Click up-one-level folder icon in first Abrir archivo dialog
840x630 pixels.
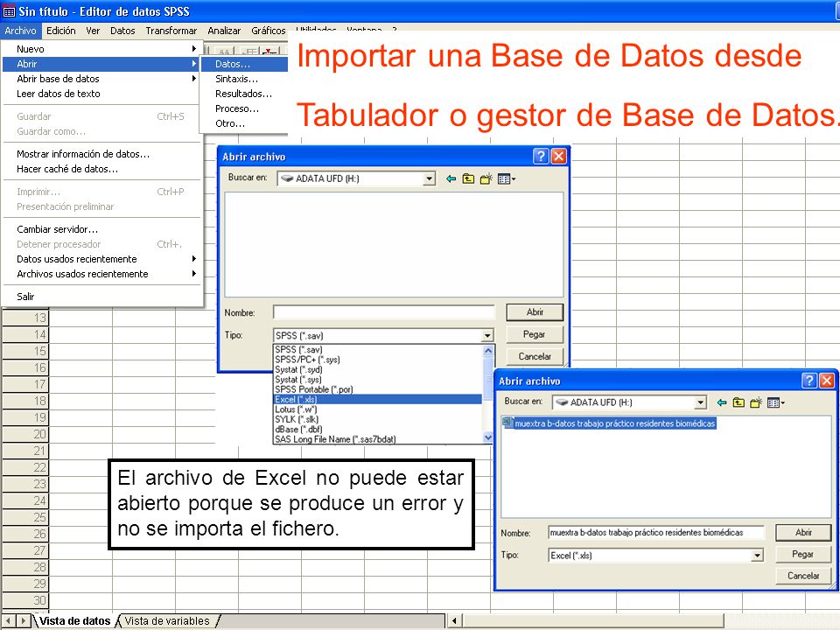tap(468, 178)
